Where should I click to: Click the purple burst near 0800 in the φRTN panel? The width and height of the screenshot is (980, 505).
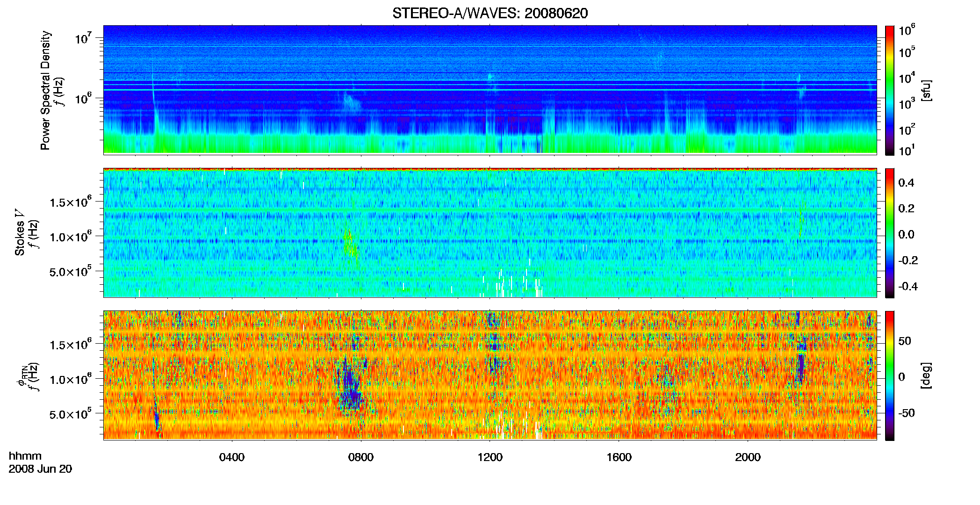click(350, 386)
